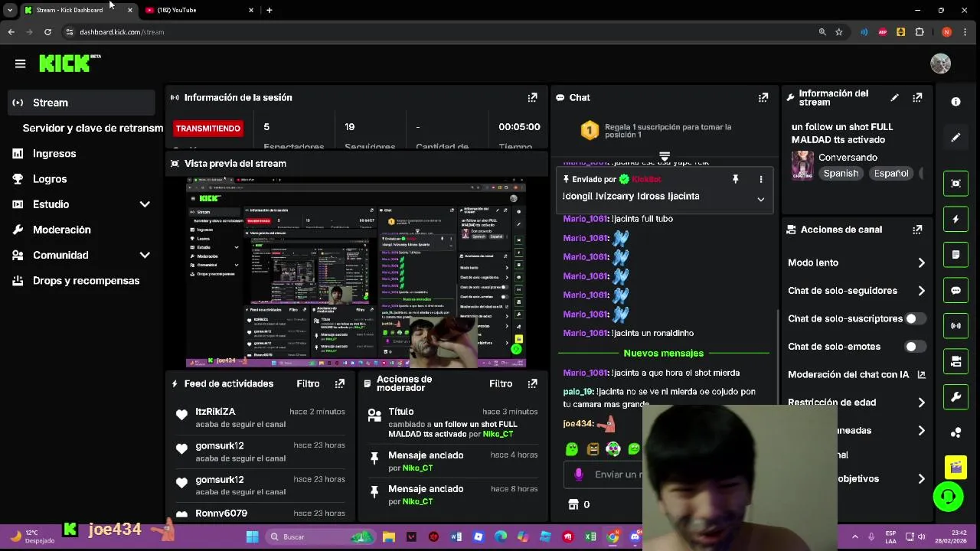
Task: Click the three-dots cluster icon in right sidebar
Action: [x=955, y=433]
